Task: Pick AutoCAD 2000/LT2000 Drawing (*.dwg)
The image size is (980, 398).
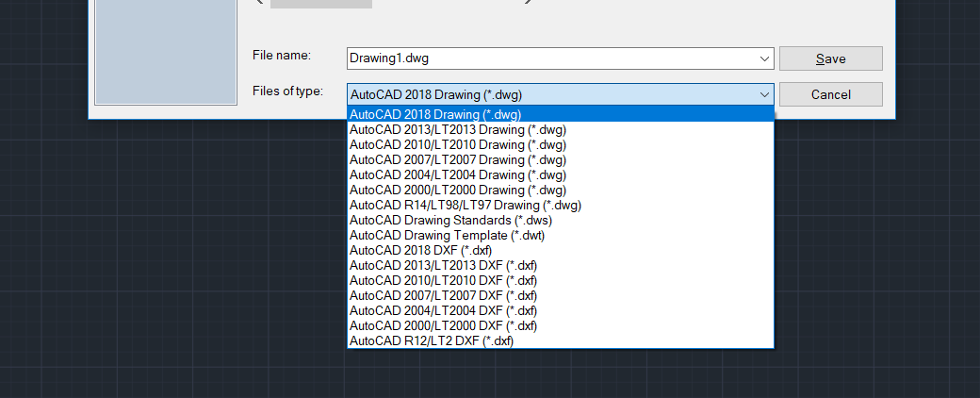Action: click(x=561, y=190)
